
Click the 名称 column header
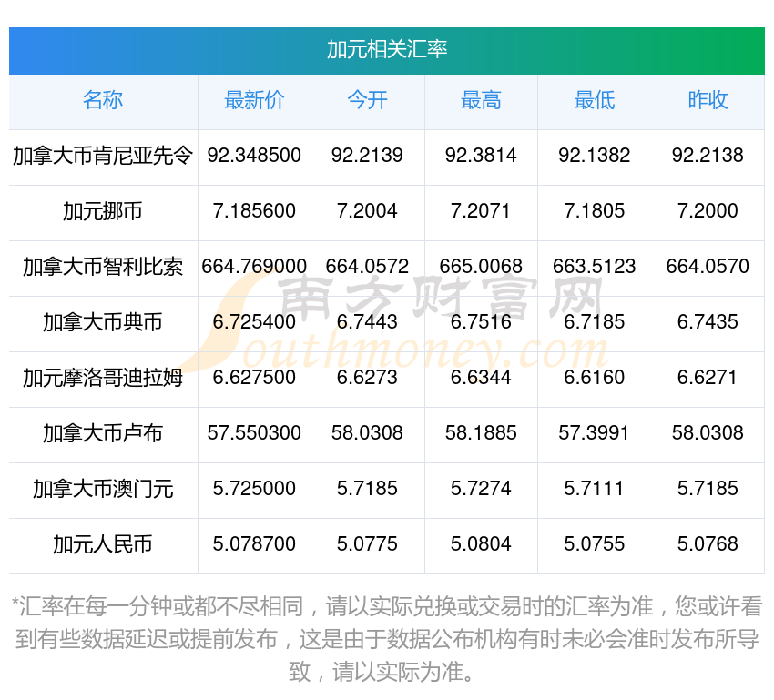click(x=103, y=100)
